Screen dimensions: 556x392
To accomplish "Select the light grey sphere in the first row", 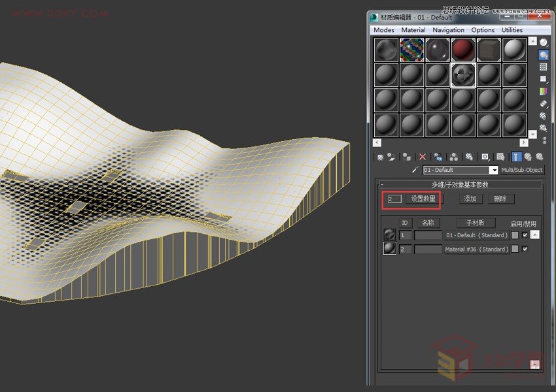I will [514, 50].
